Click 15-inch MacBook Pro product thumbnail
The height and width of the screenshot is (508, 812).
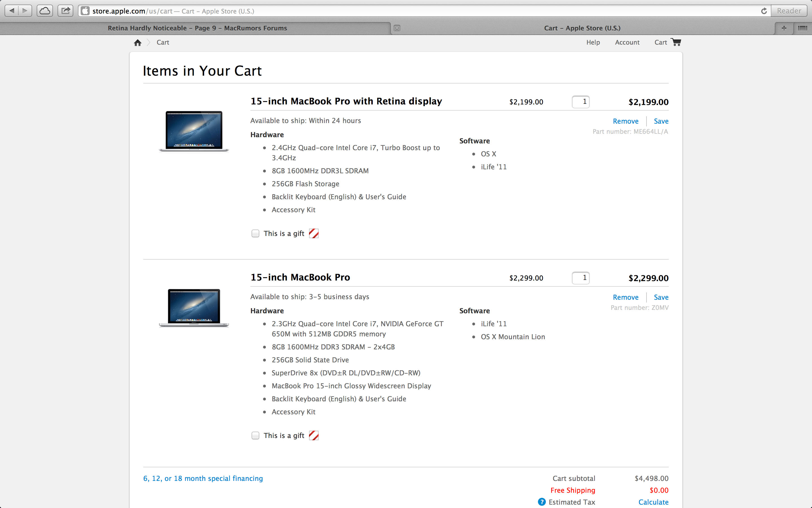[194, 307]
